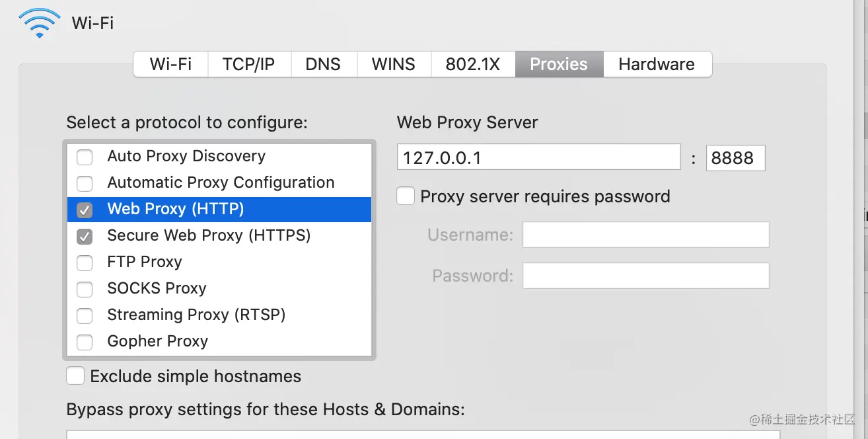Image resolution: width=868 pixels, height=439 pixels.
Task: Enable the FTP Proxy checkbox
Action: [85, 262]
